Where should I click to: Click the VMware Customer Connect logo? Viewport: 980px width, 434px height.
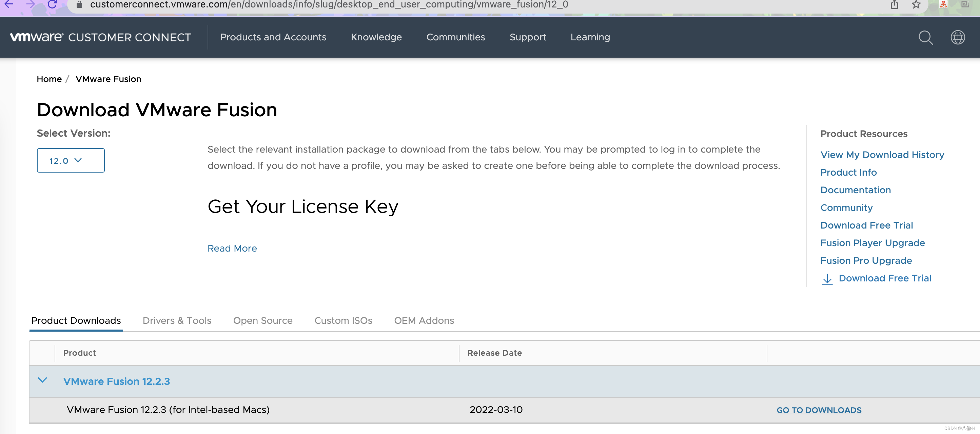(100, 37)
